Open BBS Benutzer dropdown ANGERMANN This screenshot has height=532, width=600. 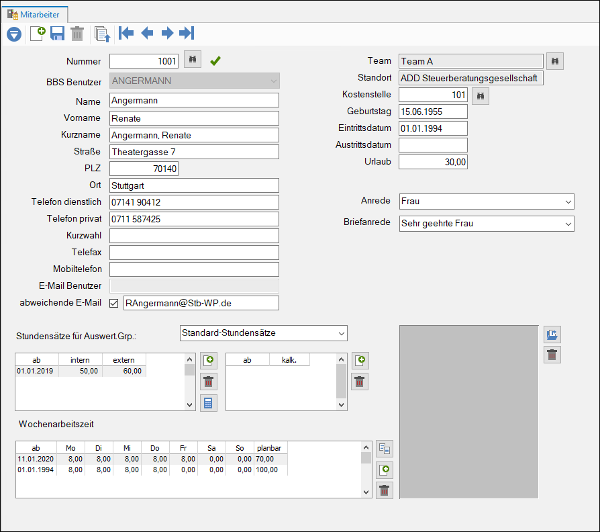tap(194, 81)
